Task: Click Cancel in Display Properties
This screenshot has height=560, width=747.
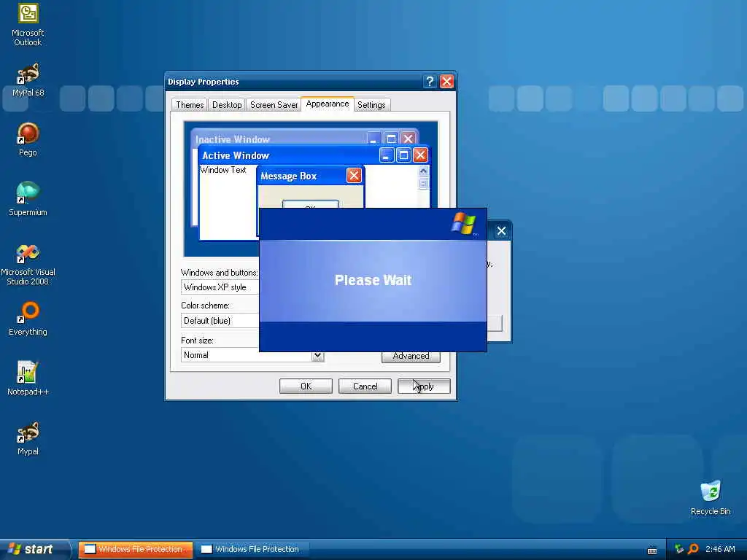Action: pyautogui.click(x=365, y=386)
